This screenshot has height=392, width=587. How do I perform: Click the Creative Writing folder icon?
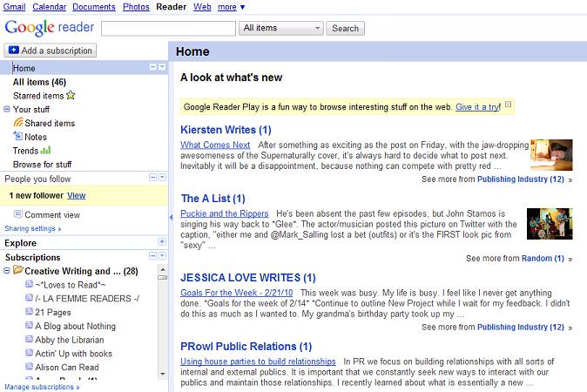click(17, 269)
